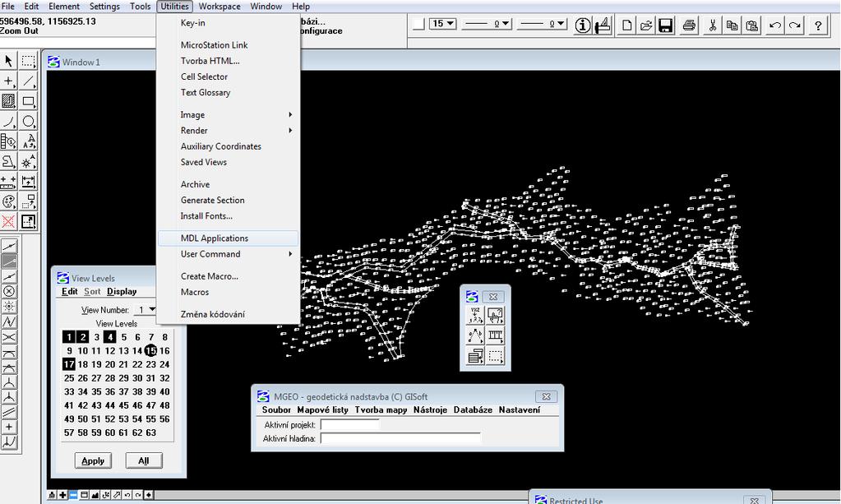Screen dimensions: 841x504
Task: Enable level 36 in View Levels
Action: click(x=110, y=391)
